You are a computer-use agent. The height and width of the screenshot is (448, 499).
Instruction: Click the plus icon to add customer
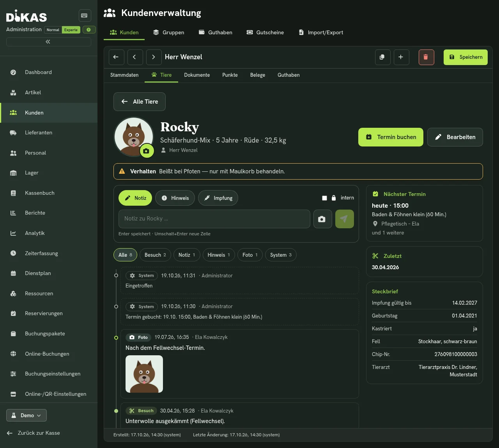401,57
